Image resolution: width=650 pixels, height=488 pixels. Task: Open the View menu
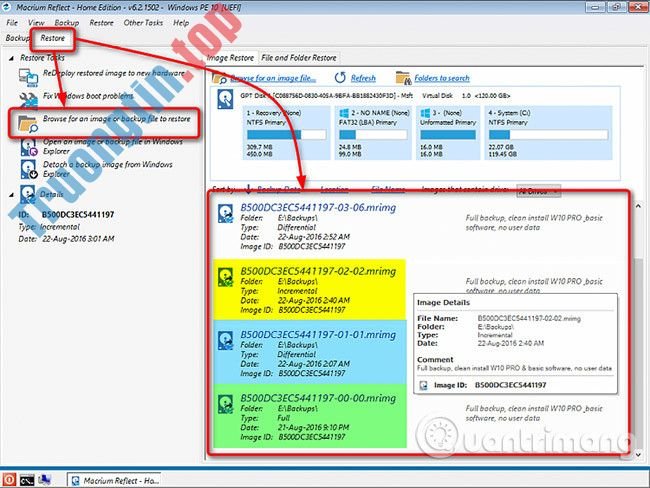coord(36,23)
